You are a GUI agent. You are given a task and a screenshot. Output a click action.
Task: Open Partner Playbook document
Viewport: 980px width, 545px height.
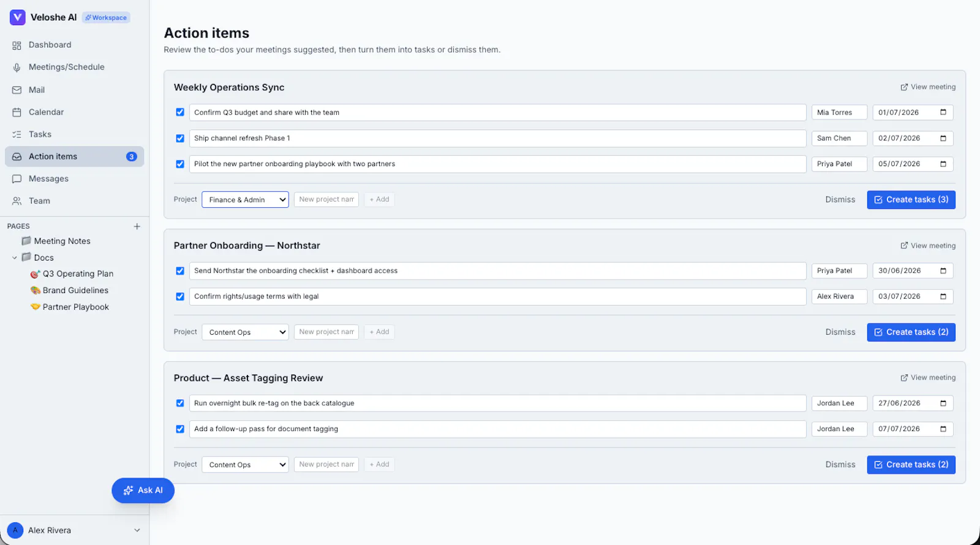[75, 307]
